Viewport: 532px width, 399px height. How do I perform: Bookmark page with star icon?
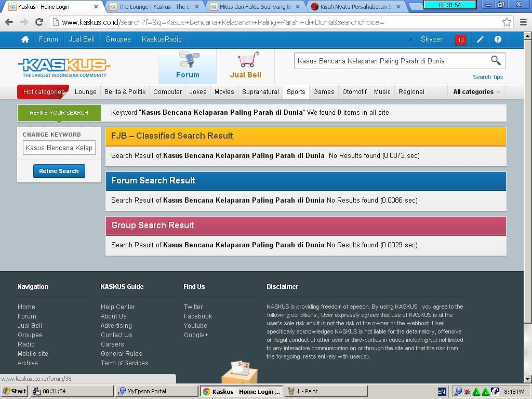click(x=507, y=22)
